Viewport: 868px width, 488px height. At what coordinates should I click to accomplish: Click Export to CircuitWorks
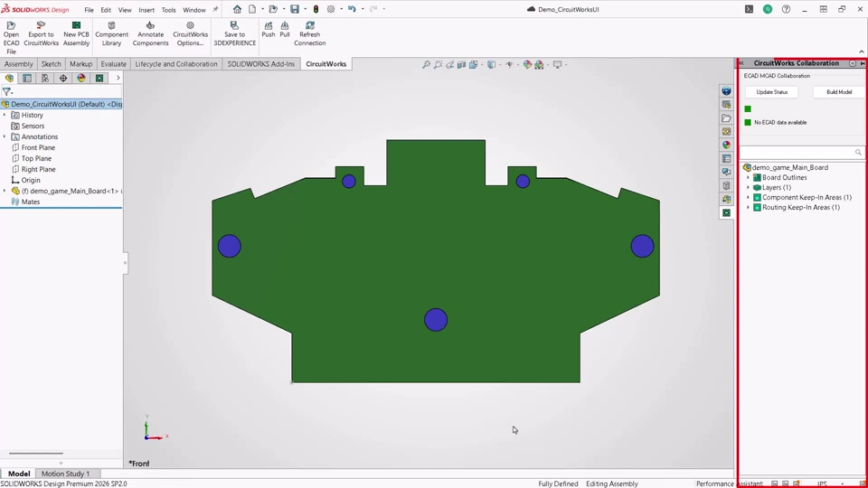click(x=41, y=33)
